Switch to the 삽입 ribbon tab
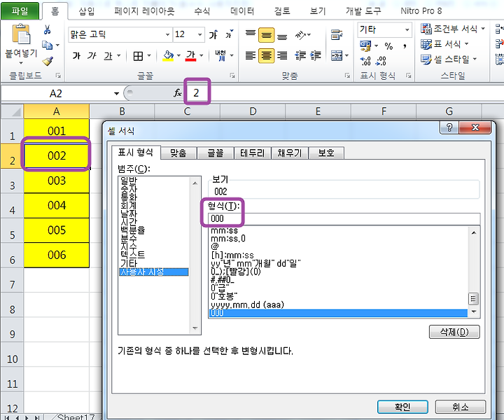The height and width of the screenshot is (420, 504). [87, 11]
